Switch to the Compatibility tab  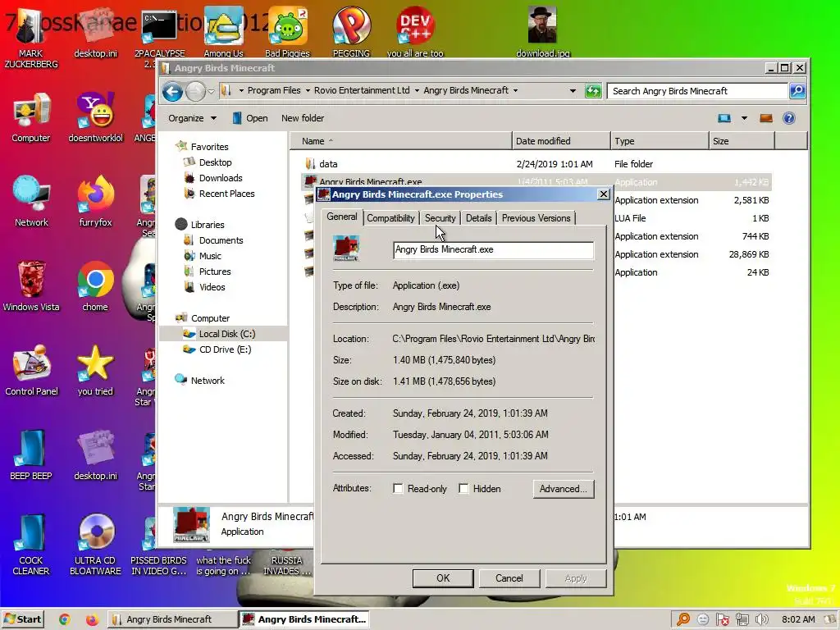coord(390,218)
